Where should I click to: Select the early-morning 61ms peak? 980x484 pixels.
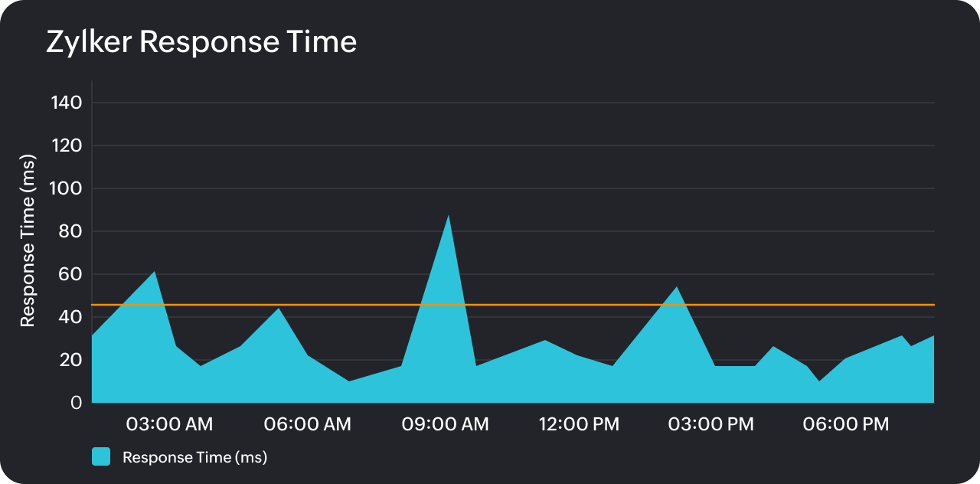click(154, 273)
